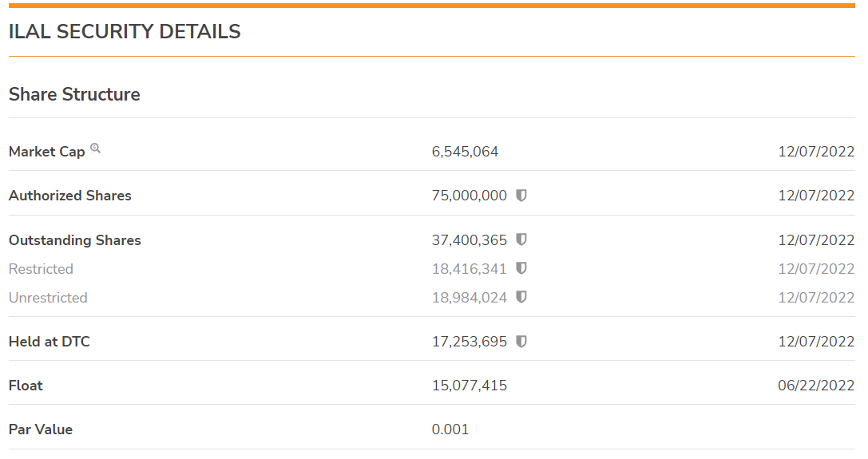Image resolution: width=868 pixels, height=459 pixels.
Task: Click the shield icon on the Restricted row
Action: click(x=521, y=269)
